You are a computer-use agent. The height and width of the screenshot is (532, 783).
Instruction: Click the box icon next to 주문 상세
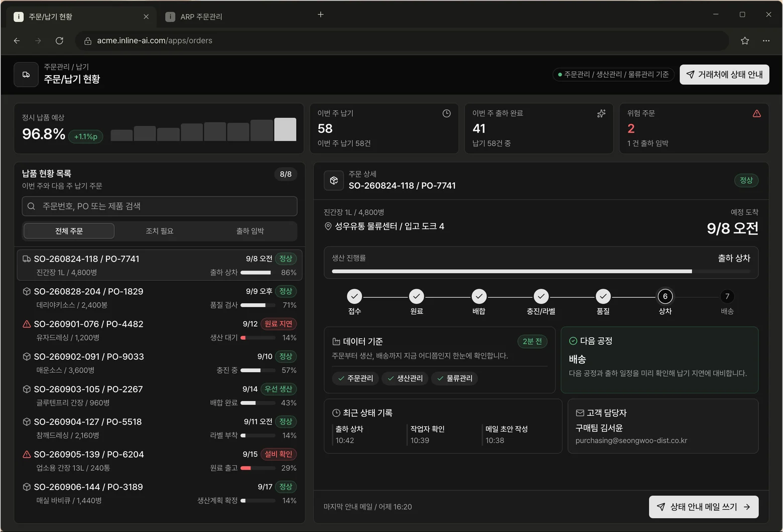pyautogui.click(x=334, y=180)
